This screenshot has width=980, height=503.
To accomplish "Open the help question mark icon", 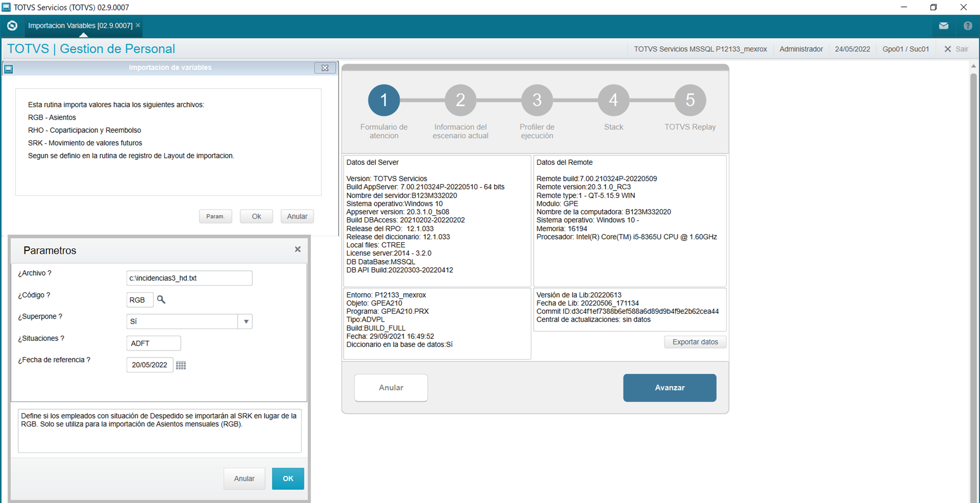I will coord(968,26).
